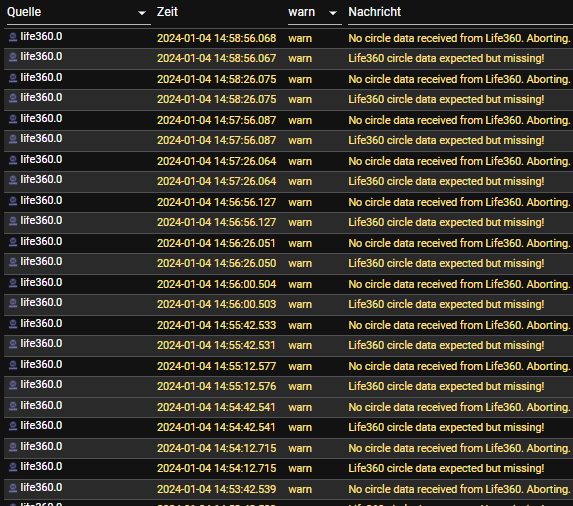Select timestamp 2024-01-04 14:55:12.577
Viewport: 573px width, 506px height.
216,366
